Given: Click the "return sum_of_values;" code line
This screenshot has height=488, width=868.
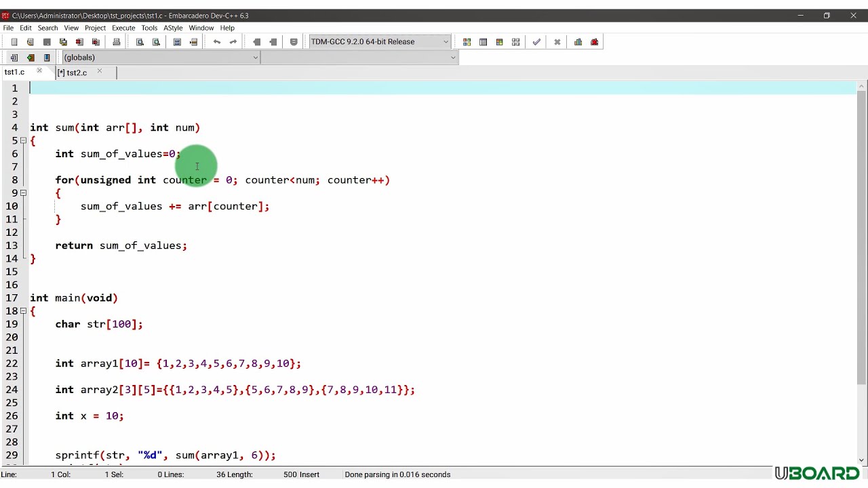Looking at the screenshot, I should coord(121,245).
